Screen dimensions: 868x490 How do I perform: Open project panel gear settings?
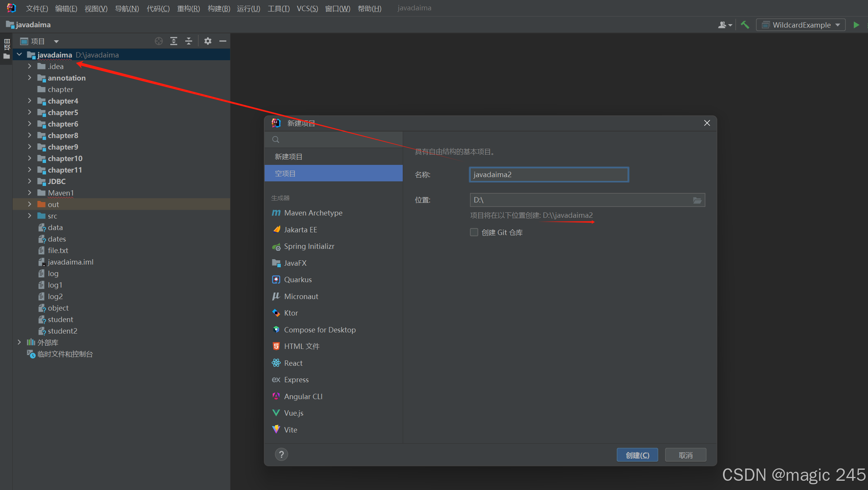[x=208, y=41]
